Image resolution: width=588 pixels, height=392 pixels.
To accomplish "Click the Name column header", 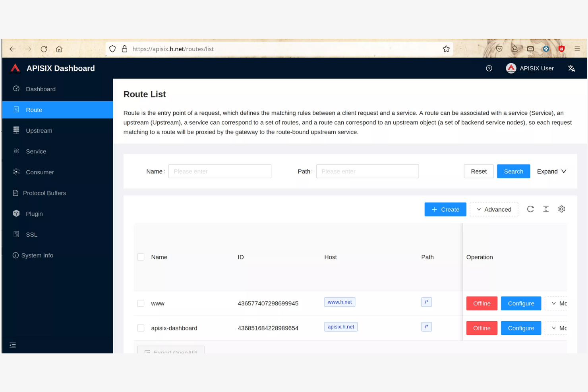I will (x=159, y=257).
